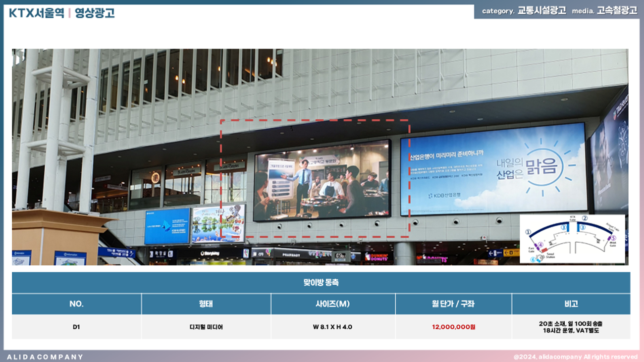Click the digital video billboard in dashed box
Screen dimensions: 644x362
click(x=322, y=180)
